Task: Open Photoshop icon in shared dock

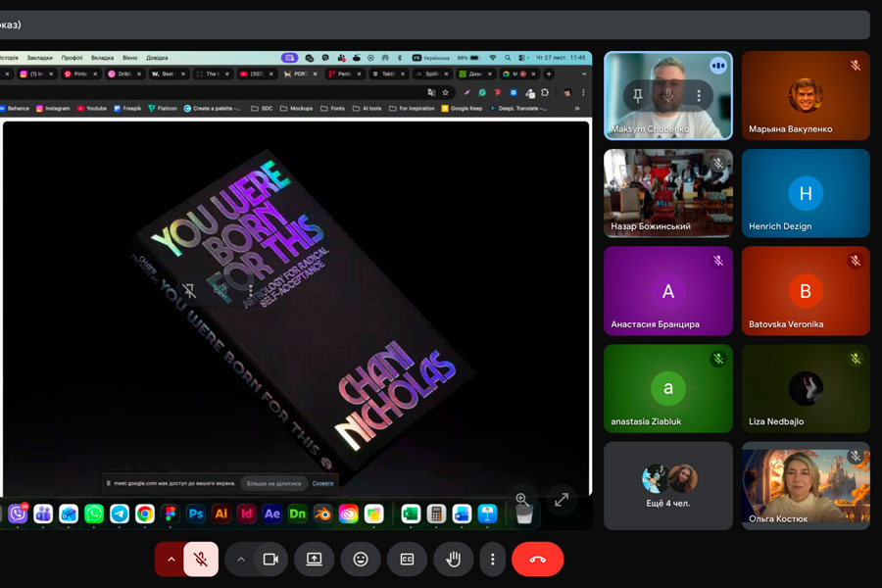Action: (x=196, y=514)
